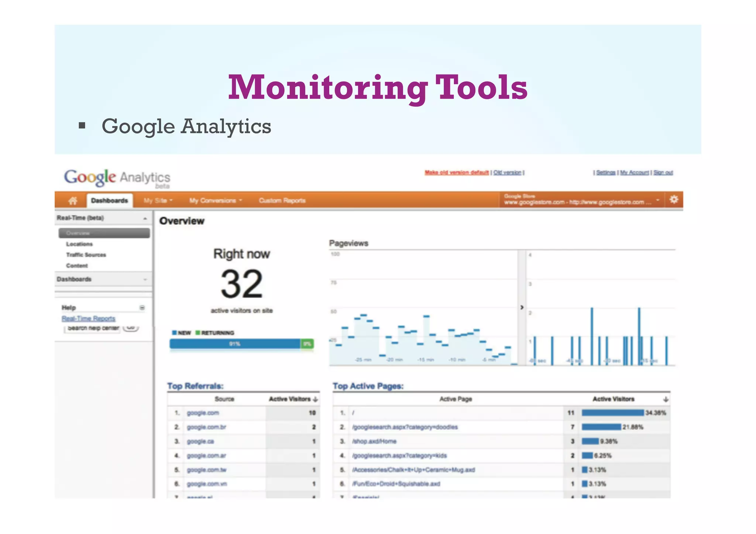The image size is (756, 534).
Task: Open the My Account link
Action: pos(635,172)
